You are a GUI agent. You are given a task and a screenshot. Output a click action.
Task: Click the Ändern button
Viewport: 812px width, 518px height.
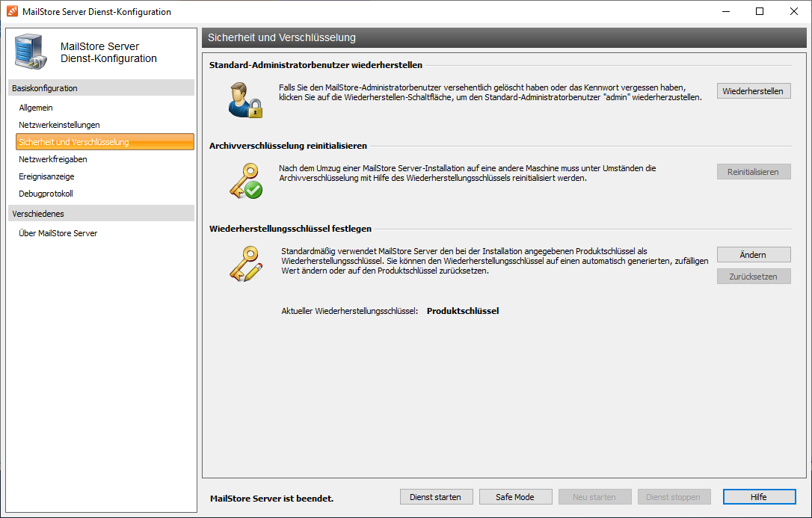[x=754, y=255]
